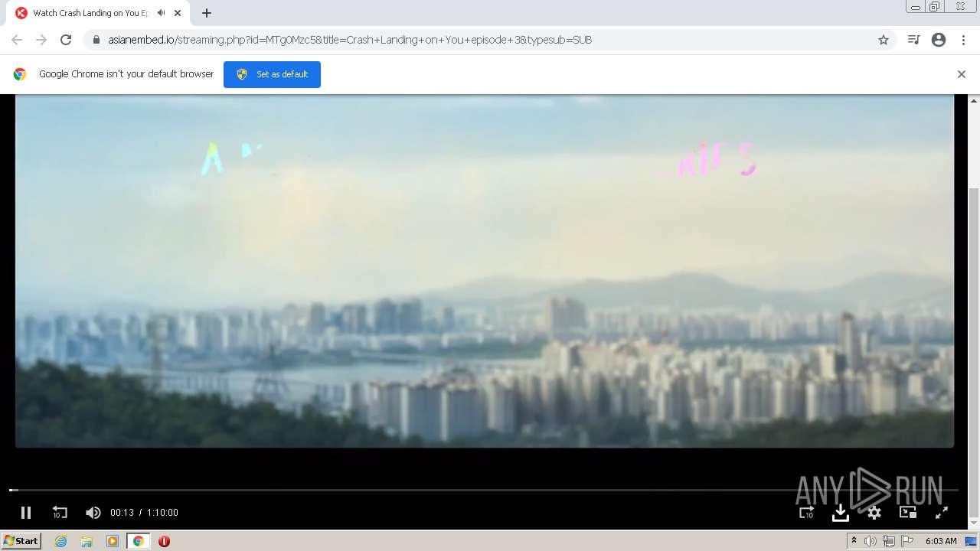Screen dimensions: 980x551
Task: Focus the asianembed.io address bar
Action: pyautogui.click(x=490, y=40)
